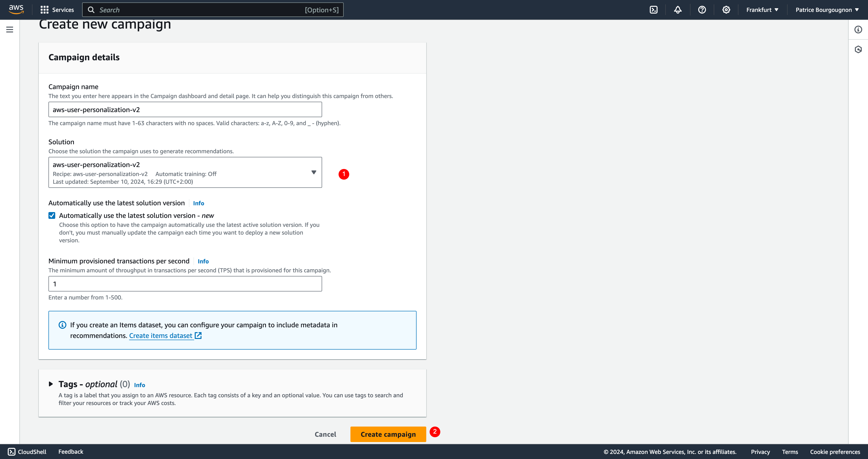The image size is (868, 459).
Task: Click the minimum provisioned TPS input field
Action: click(185, 284)
